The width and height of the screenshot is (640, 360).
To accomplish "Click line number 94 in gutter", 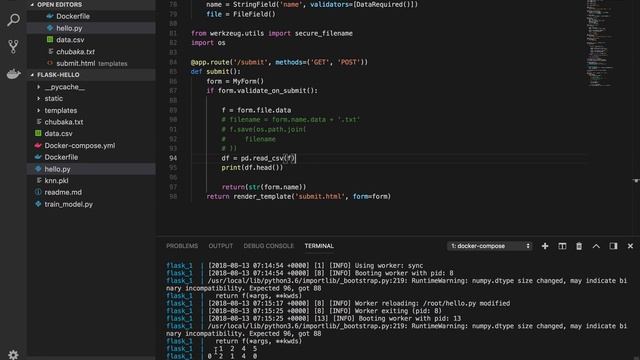I will (173, 158).
